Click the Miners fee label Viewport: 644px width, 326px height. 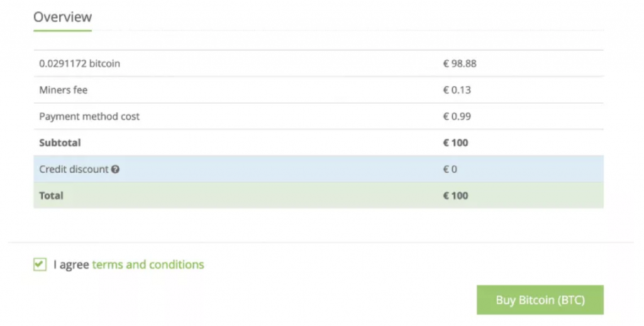[64, 90]
